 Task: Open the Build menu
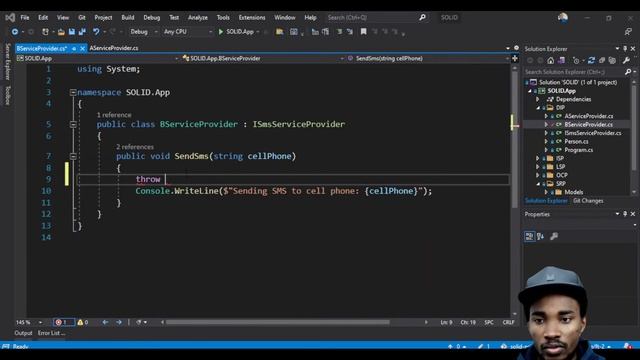coord(128,18)
